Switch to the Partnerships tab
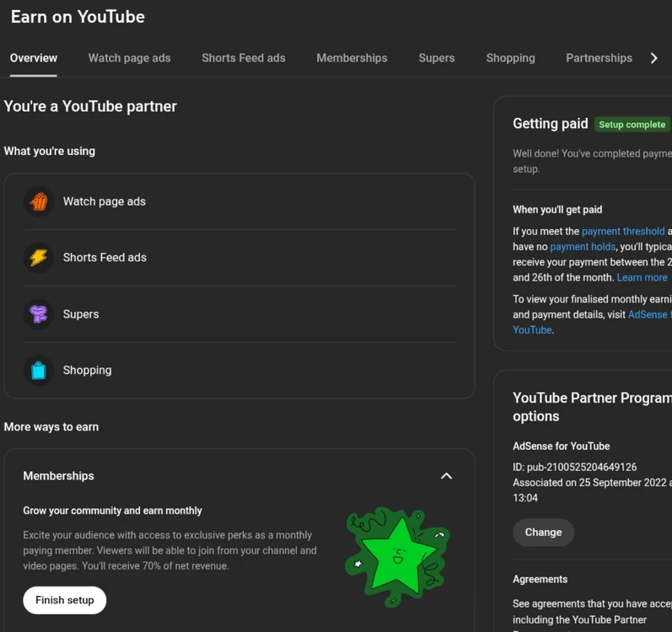Viewport: 672px width, 632px height. click(x=599, y=58)
